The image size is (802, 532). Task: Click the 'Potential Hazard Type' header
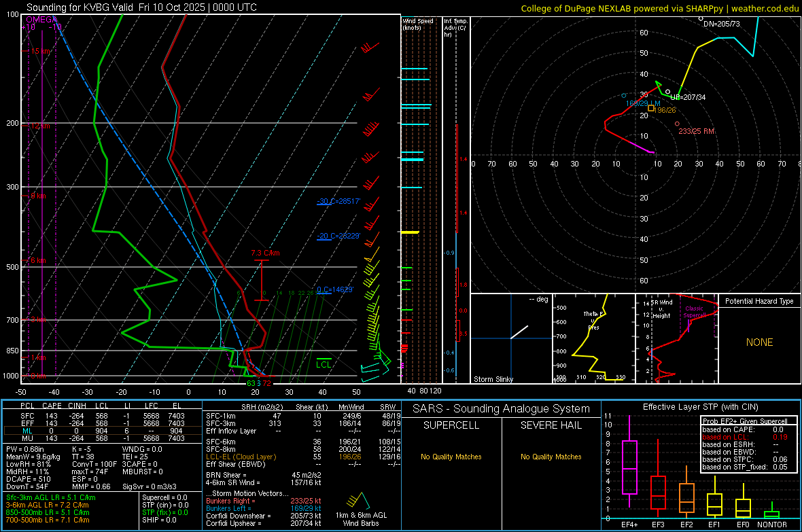coord(760,301)
